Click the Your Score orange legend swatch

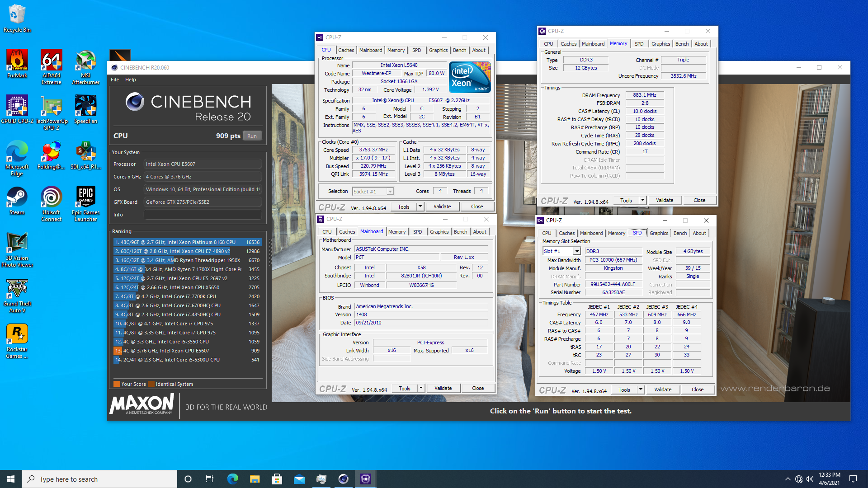tap(117, 384)
